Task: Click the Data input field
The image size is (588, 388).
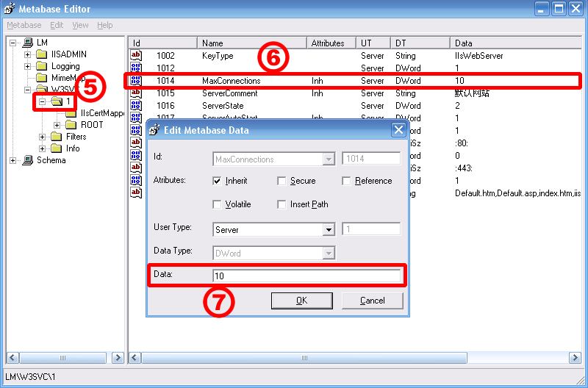Action: point(306,276)
